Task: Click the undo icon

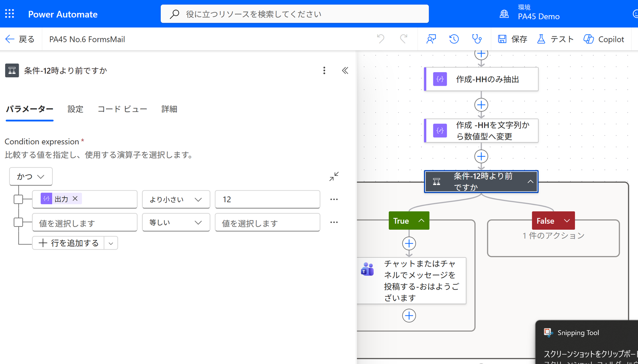Action: [x=381, y=39]
